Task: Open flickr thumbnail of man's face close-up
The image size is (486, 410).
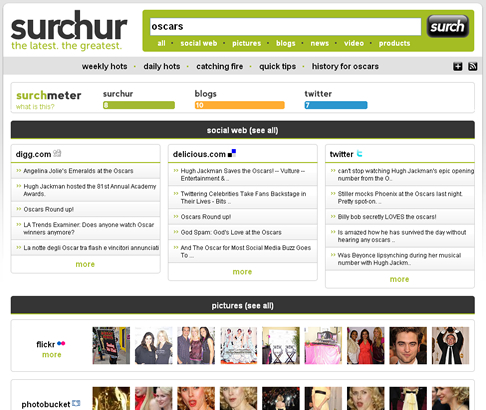Action: pyautogui.click(x=408, y=345)
